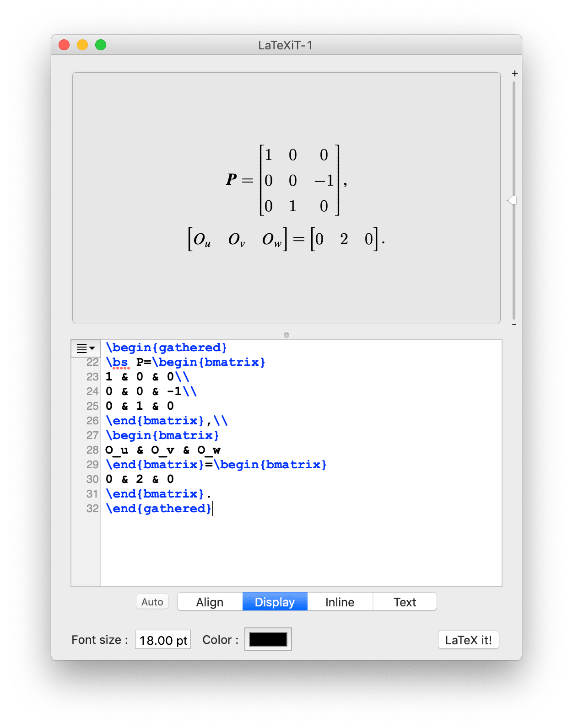Click the zoom out minus icon
This screenshot has height=728, width=573.
pyautogui.click(x=514, y=324)
